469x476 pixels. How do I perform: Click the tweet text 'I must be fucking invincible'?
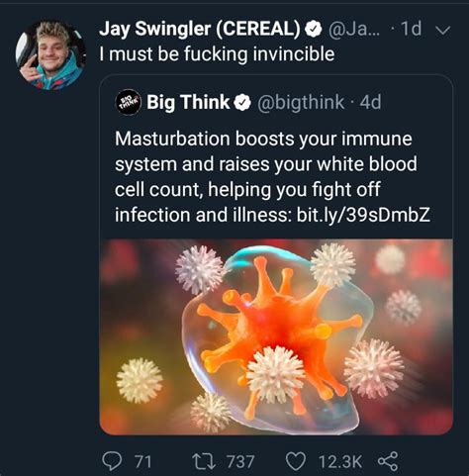click(x=217, y=53)
